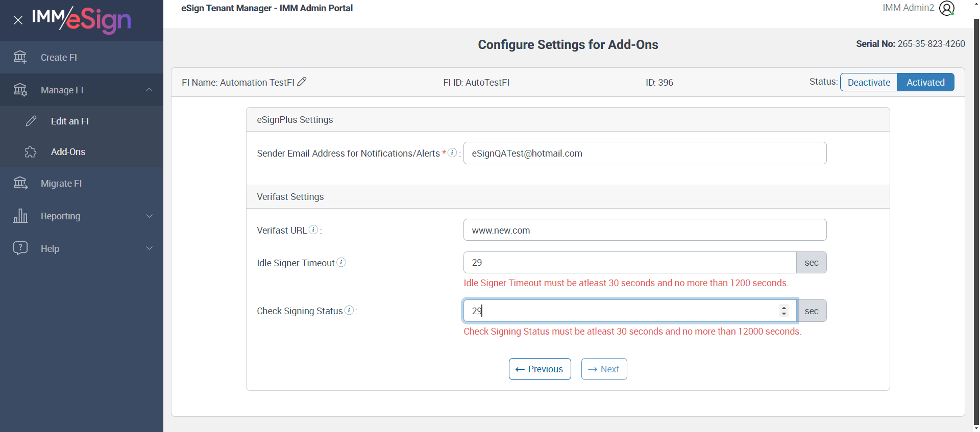980x432 pixels.
Task: Collapse the Manage FI menu chevron
Action: point(149,90)
